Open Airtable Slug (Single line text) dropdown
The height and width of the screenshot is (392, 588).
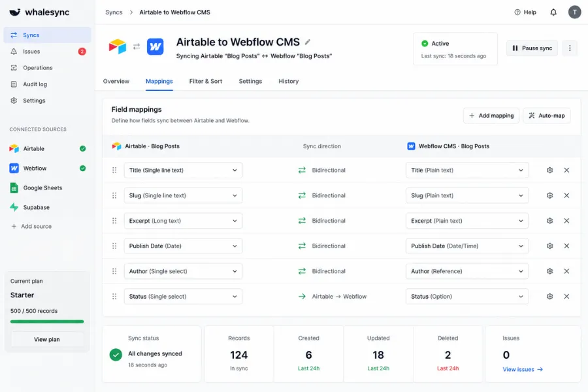(x=183, y=195)
